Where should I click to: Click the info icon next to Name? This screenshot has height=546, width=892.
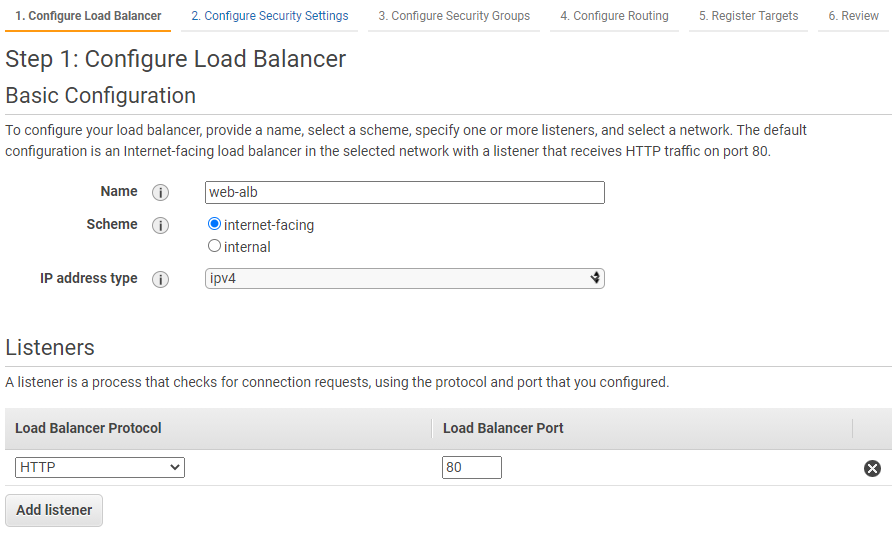pyautogui.click(x=160, y=193)
